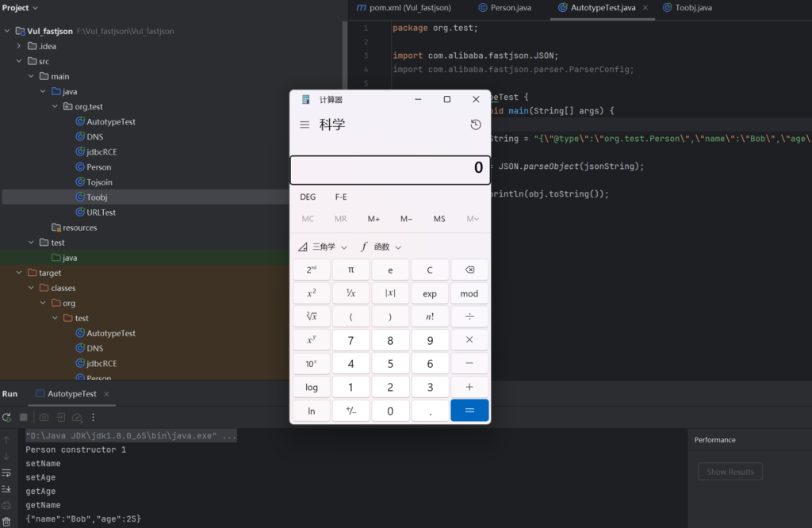
Task: Expand the .idea folder
Action: 19,46
